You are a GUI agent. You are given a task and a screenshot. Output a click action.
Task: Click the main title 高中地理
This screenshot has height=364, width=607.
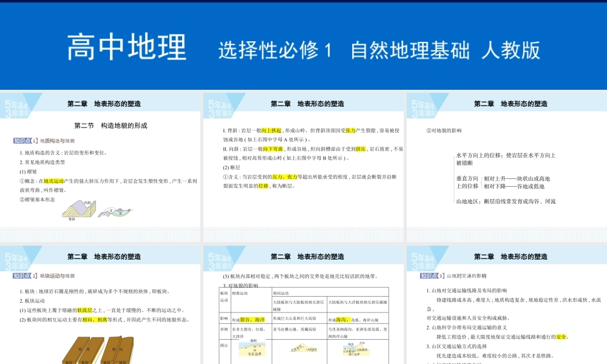127,47
